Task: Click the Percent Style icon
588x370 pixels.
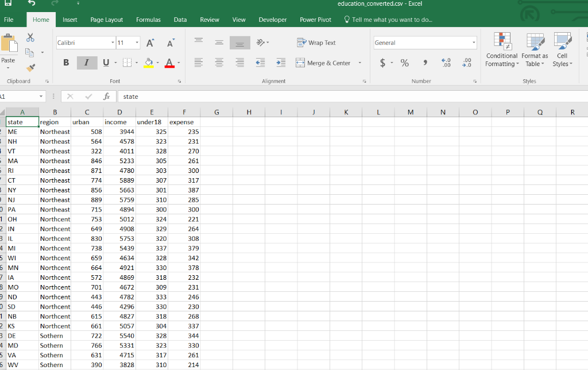Action: [x=405, y=63]
